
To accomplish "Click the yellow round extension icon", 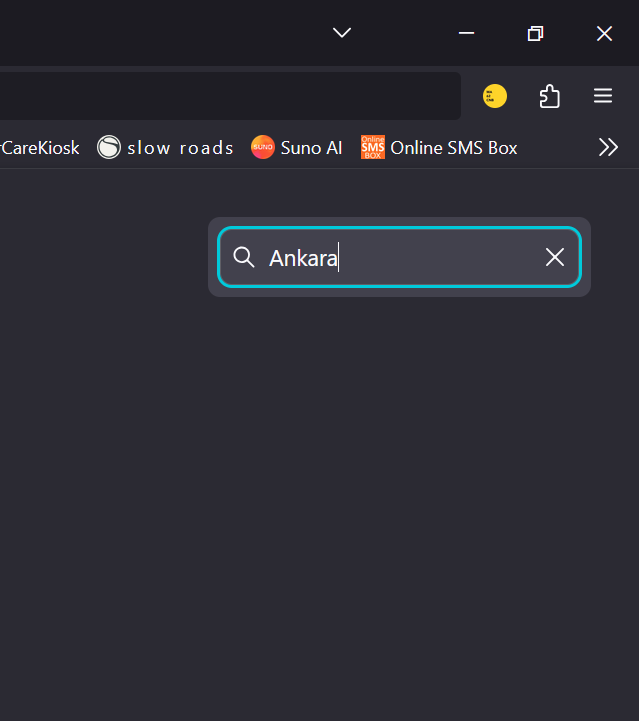I will click(495, 96).
